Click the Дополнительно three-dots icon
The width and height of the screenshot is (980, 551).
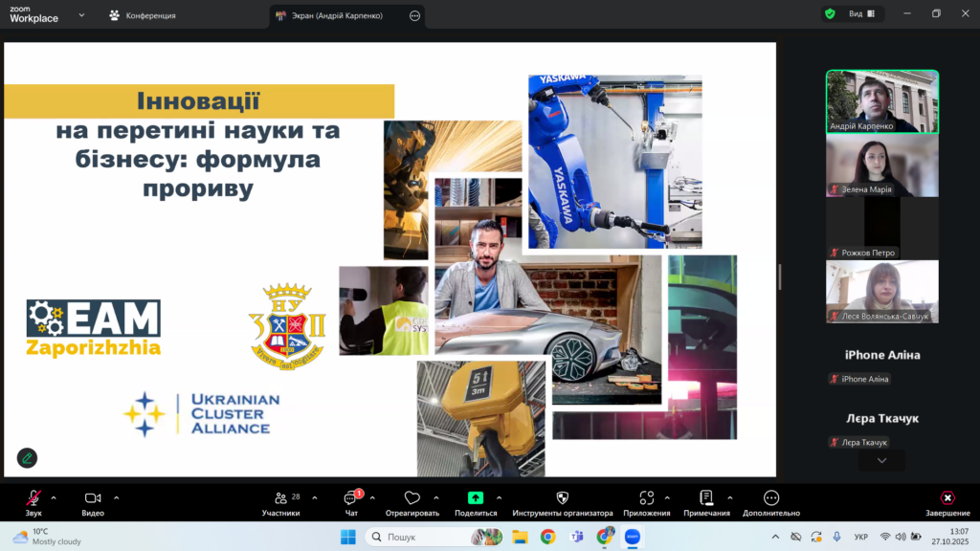pos(771,498)
